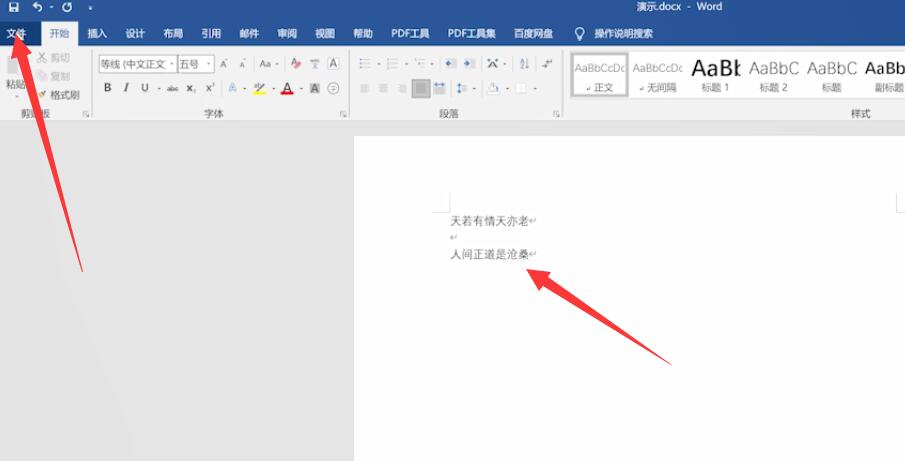905x461 pixels.
Task: Switch to the 布局 (Layout) tab
Action: pyautogui.click(x=173, y=33)
